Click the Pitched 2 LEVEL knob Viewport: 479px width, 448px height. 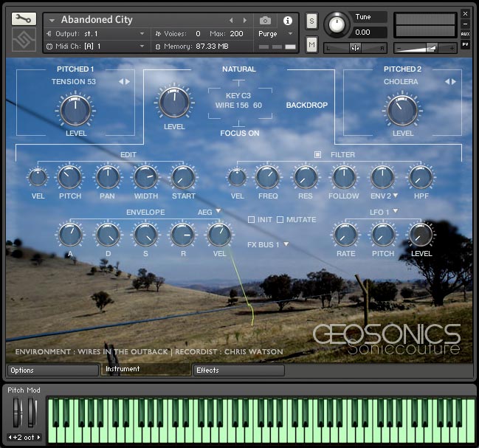[x=402, y=111]
